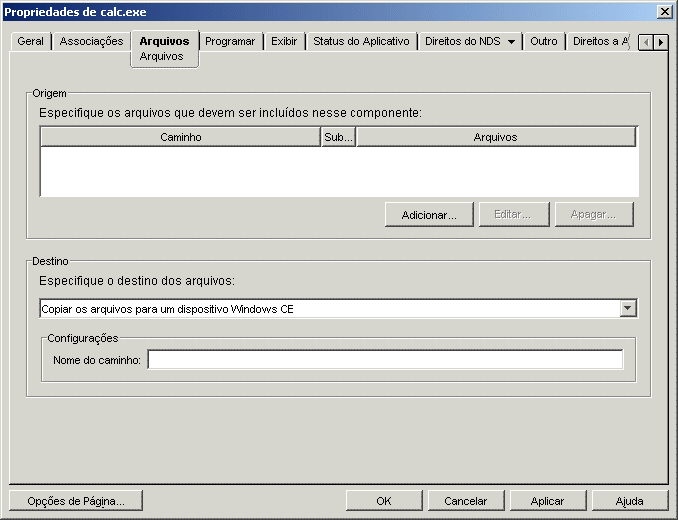Viewport: 678px width, 520px height.
Task: Open the Programar tab
Action: (230, 41)
